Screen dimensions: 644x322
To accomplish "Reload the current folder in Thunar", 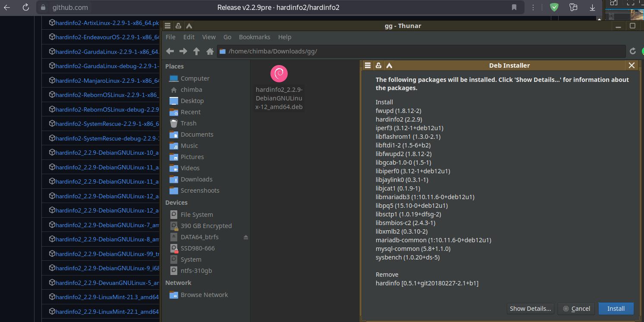I will point(633,51).
